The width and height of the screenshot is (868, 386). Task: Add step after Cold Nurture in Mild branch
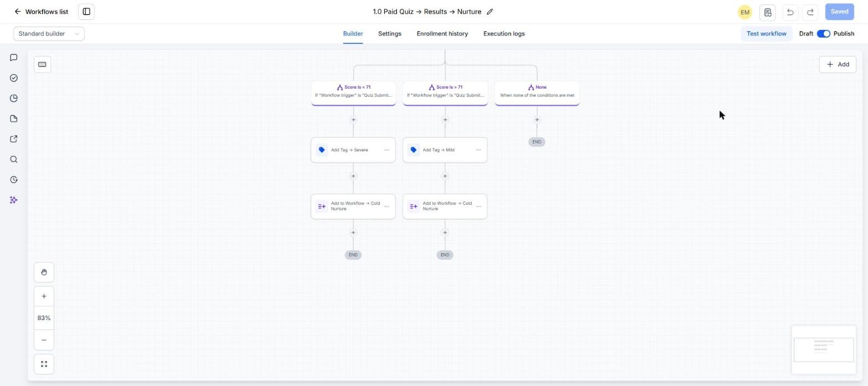pos(445,233)
